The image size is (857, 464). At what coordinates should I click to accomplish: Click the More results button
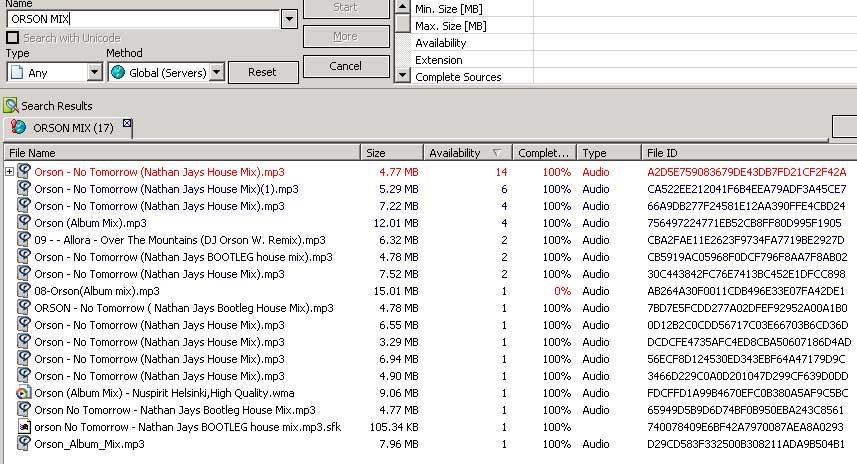(346, 37)
